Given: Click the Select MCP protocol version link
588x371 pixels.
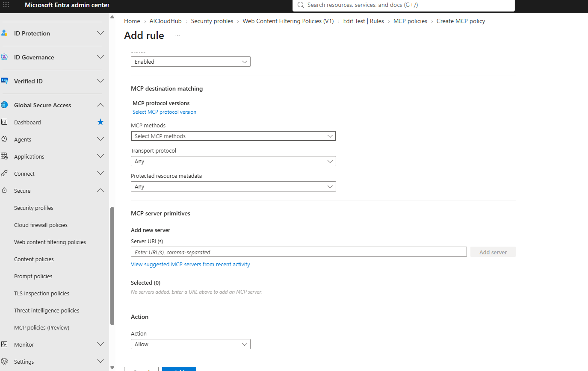Looking at the screenshot, I should click(164, 112).
